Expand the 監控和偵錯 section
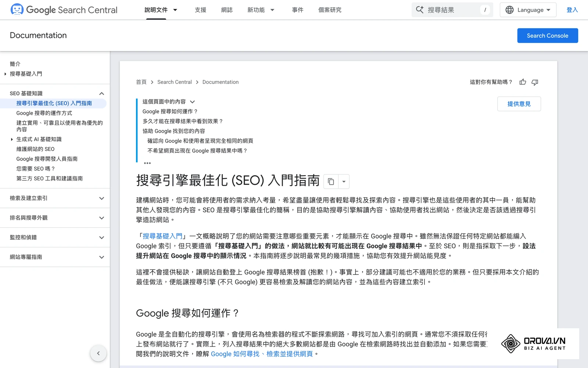This screenshot has width=588, height=368. pyautogui.click(x=102, y=237)
